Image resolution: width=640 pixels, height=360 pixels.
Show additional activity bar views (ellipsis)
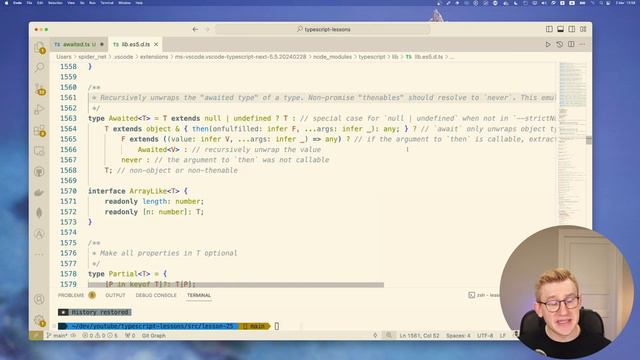[x=40, y=254]
